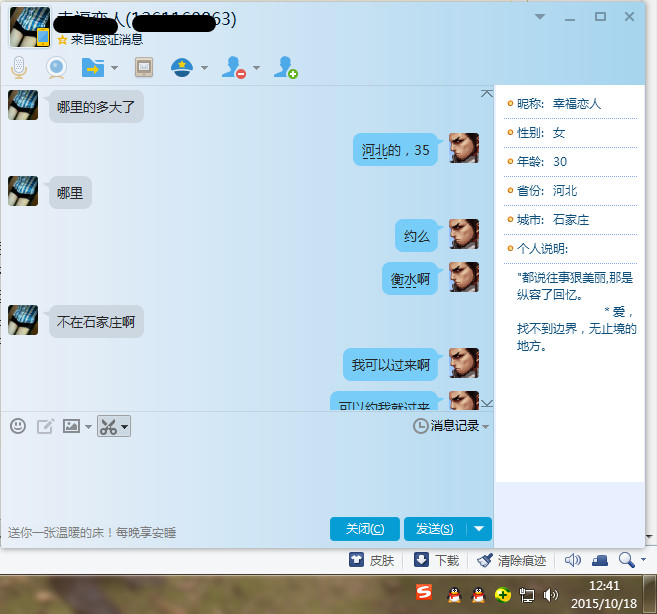657x614 pixels.
Task: Click the message bubble 不在石家庄啊
Action: [96, 321]
